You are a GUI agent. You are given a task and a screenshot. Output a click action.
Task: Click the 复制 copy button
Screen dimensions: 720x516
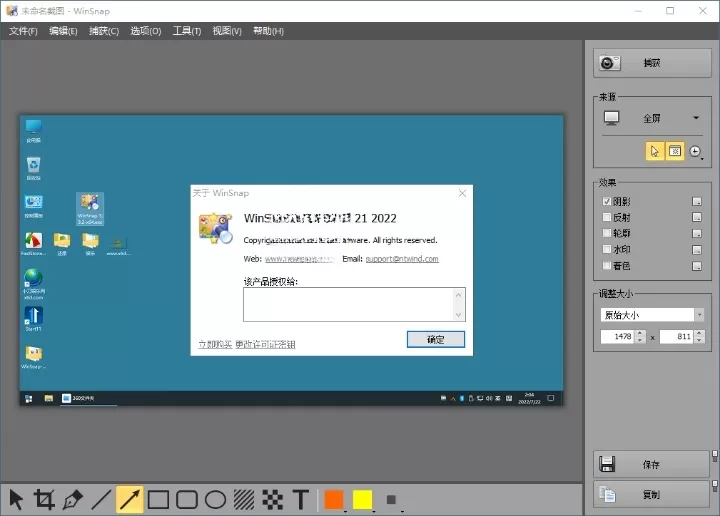pyautogui.click(x=651, y=494)
